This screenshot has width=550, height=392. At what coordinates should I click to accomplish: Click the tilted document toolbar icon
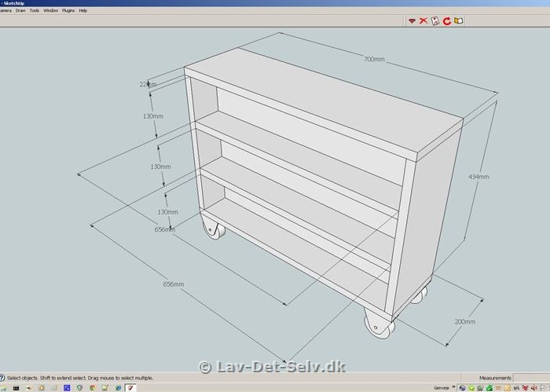[x=435, y=20]
